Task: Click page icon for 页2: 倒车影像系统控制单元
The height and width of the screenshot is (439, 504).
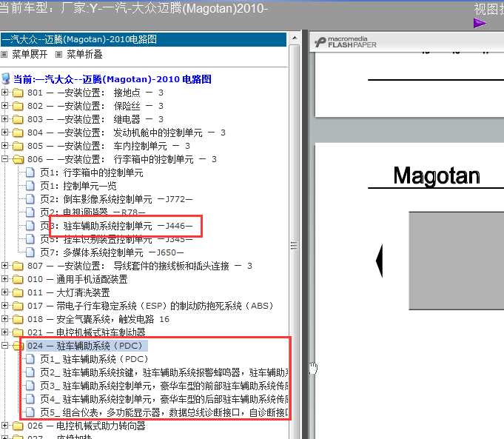Action: tap(30, 199)
